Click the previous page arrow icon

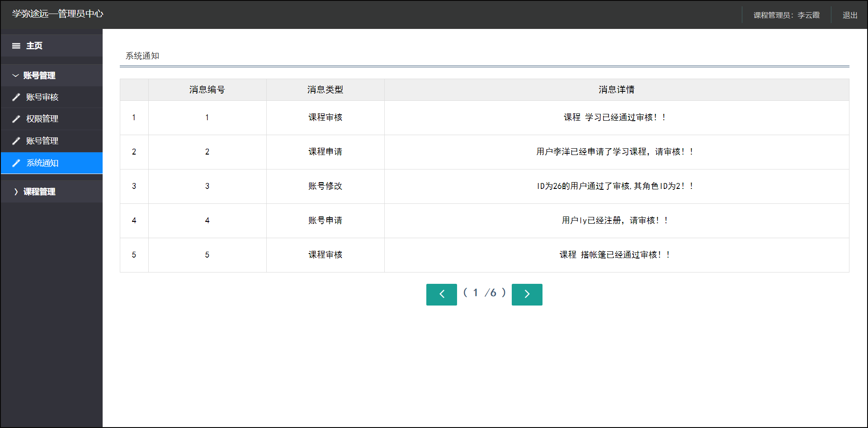pyautogui.click(x=441, y=294)
